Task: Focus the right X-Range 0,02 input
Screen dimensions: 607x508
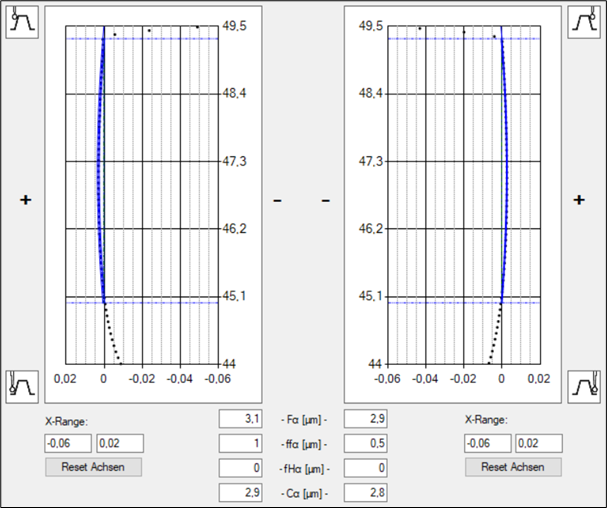Action: [x=538, y=443]
